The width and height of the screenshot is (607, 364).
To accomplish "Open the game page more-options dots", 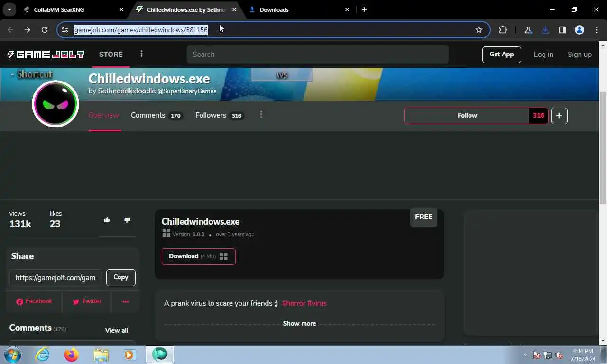I will pos(261,115).
